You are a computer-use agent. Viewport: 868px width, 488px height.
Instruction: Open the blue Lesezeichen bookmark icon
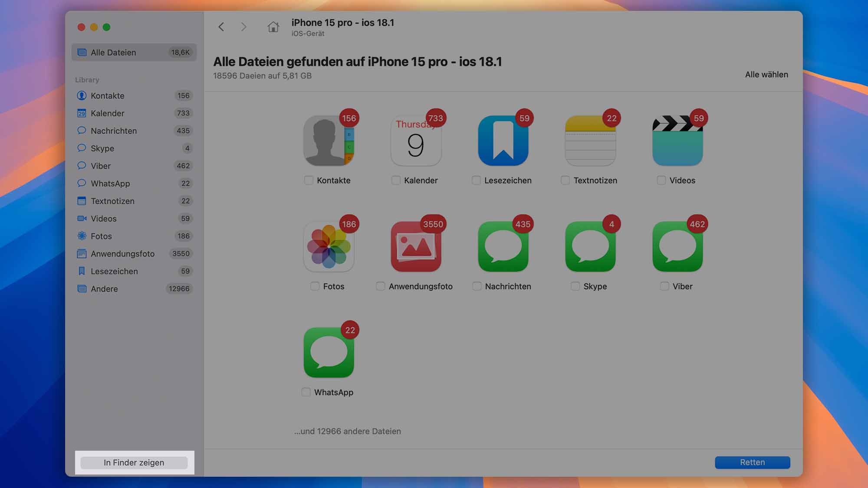[x=503, y=141]
